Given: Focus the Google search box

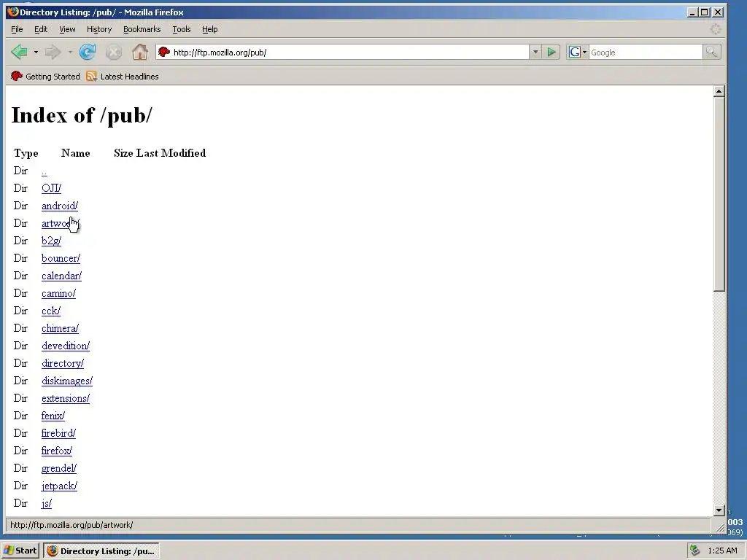Looking at the screenshot, I should [x=646, y=52].
